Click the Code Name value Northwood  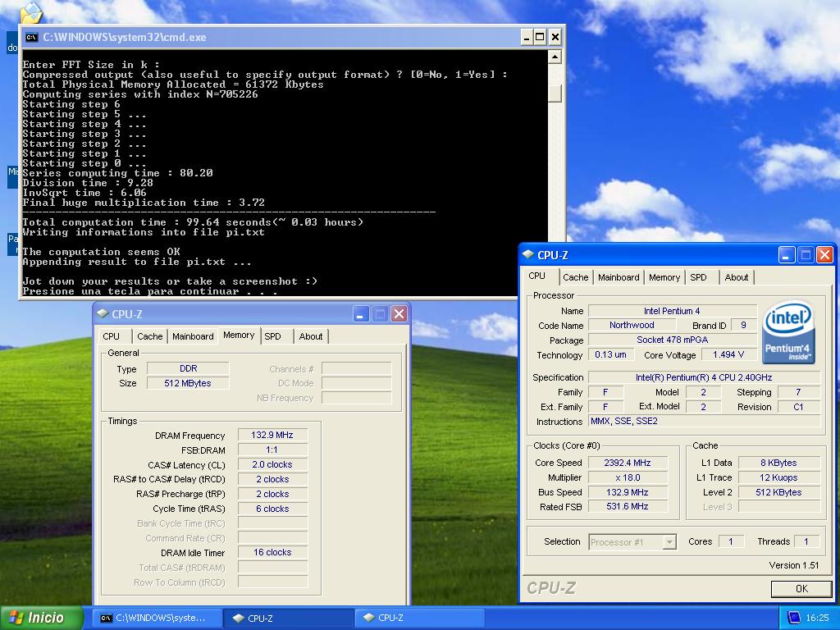[x=632, y=325]
